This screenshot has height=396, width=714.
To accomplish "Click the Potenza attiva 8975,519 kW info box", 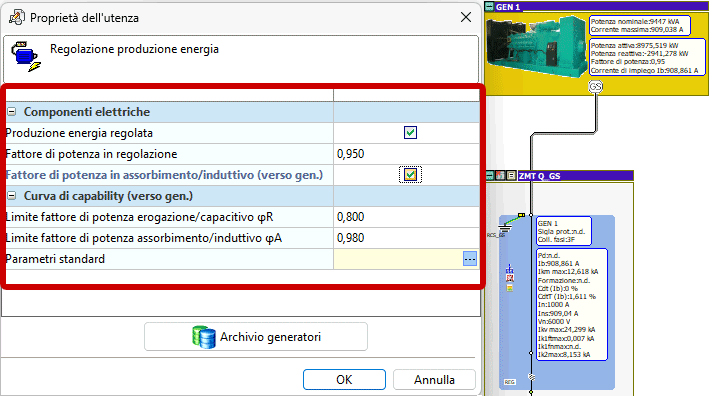I will [647, 57].
